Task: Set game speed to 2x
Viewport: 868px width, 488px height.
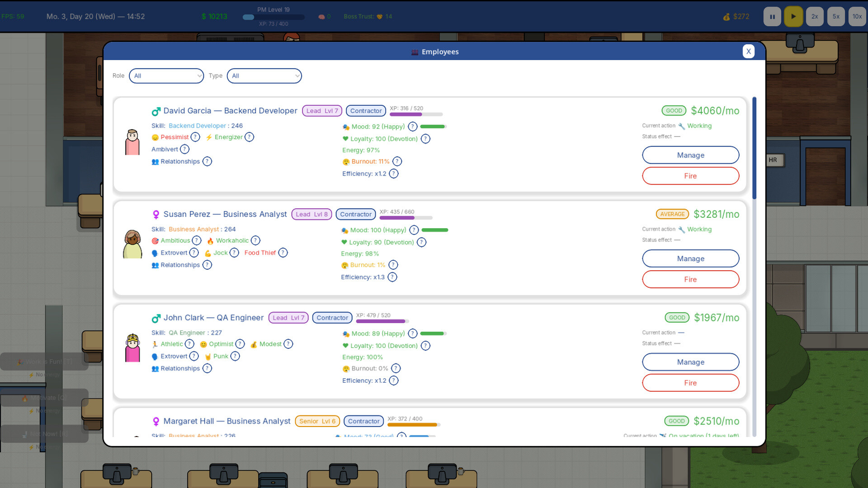Action: point(815,17)
